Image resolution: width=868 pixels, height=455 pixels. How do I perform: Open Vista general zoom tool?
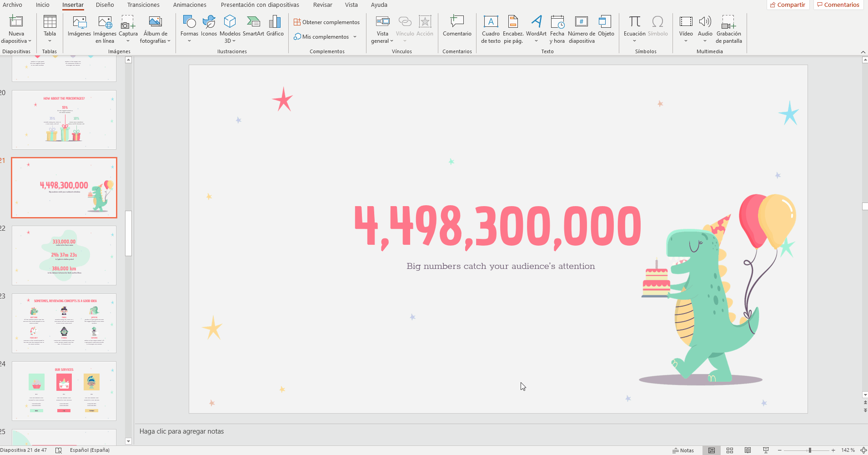click(382, 29)
